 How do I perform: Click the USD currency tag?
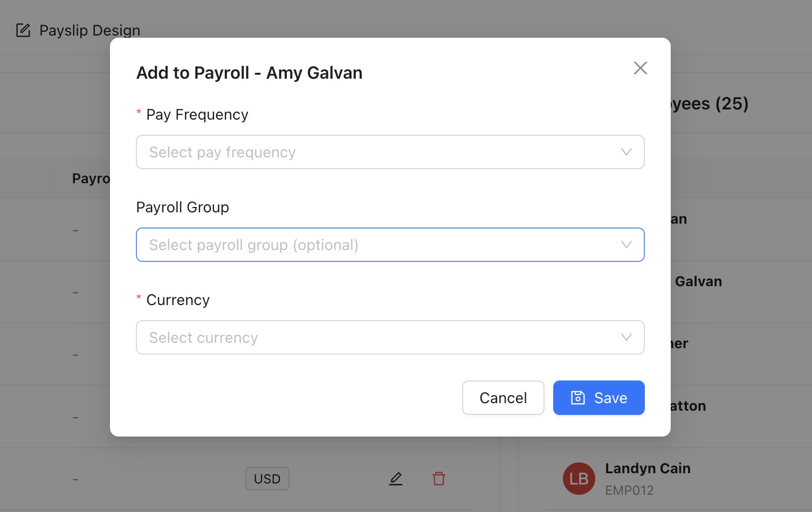coord(267,479)
